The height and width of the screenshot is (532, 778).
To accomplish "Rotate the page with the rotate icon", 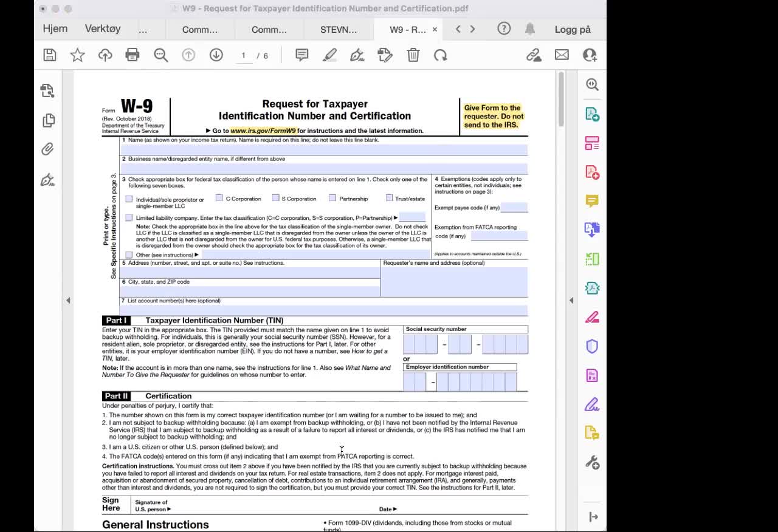I will (441, 55).
